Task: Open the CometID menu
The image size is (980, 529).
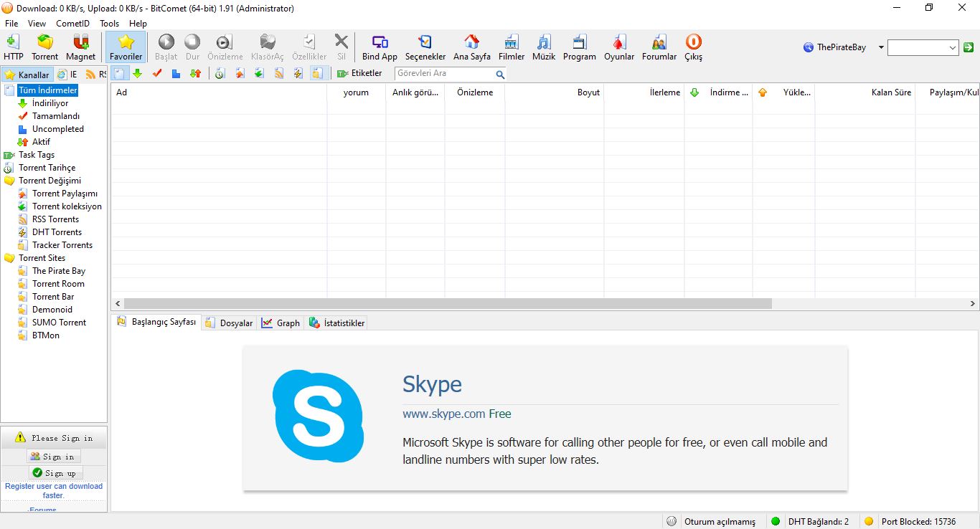Action: (72, 24)
